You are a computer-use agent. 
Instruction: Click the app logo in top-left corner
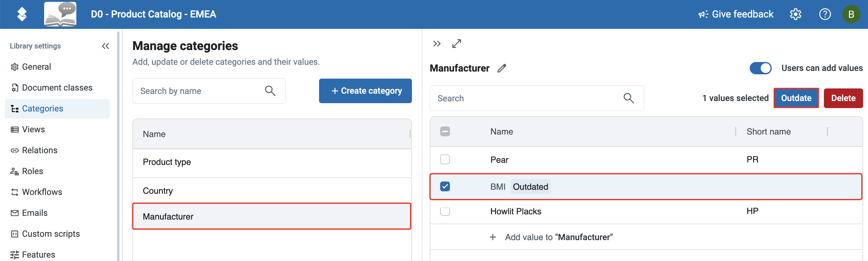click(x=22, y=14)
